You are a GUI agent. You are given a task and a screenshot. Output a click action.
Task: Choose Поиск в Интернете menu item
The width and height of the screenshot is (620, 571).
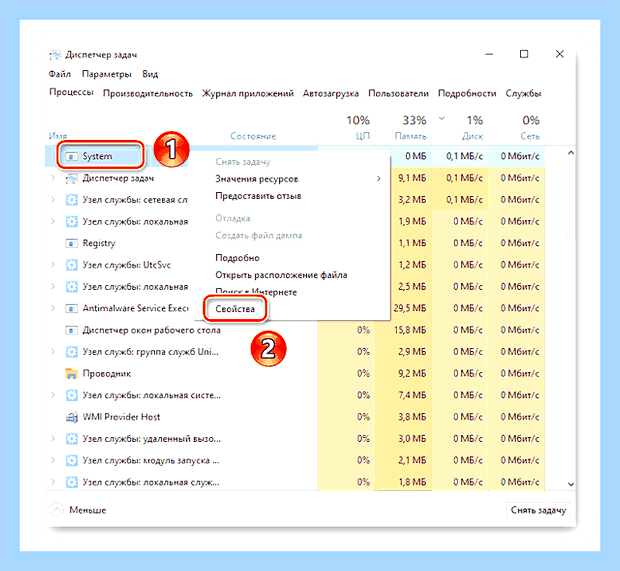tap(256, 292)
